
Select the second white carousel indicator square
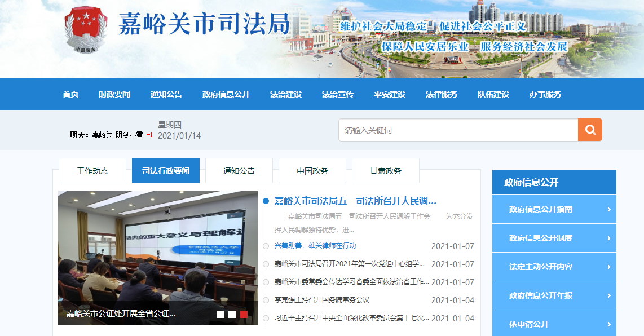click(x=232, y=314)
